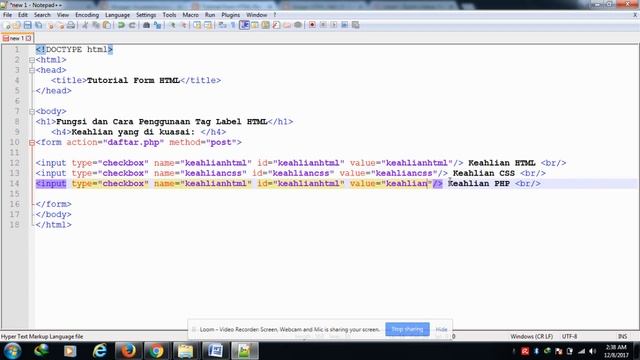Click the Playback macro toolbar icon

[334, 25]
